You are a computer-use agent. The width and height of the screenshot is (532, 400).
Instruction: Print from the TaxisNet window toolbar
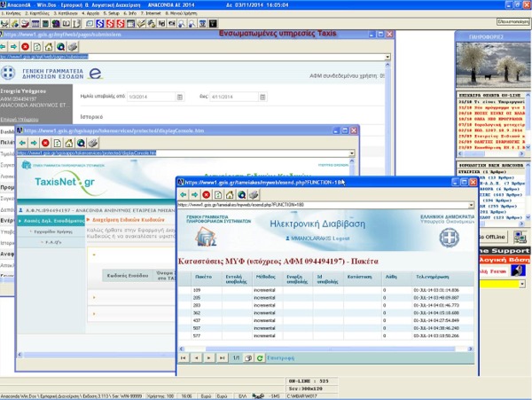[93, 143]
